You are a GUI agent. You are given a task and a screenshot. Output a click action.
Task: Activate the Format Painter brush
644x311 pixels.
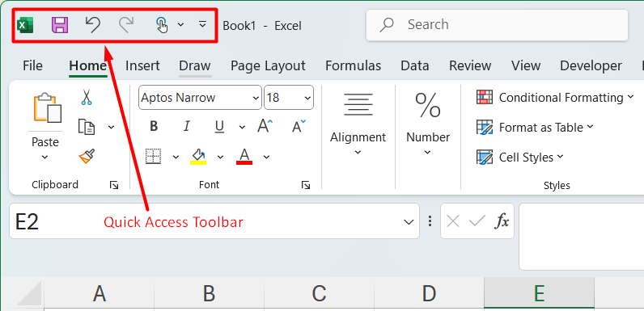pyautogui.click(x=87, y=157)
